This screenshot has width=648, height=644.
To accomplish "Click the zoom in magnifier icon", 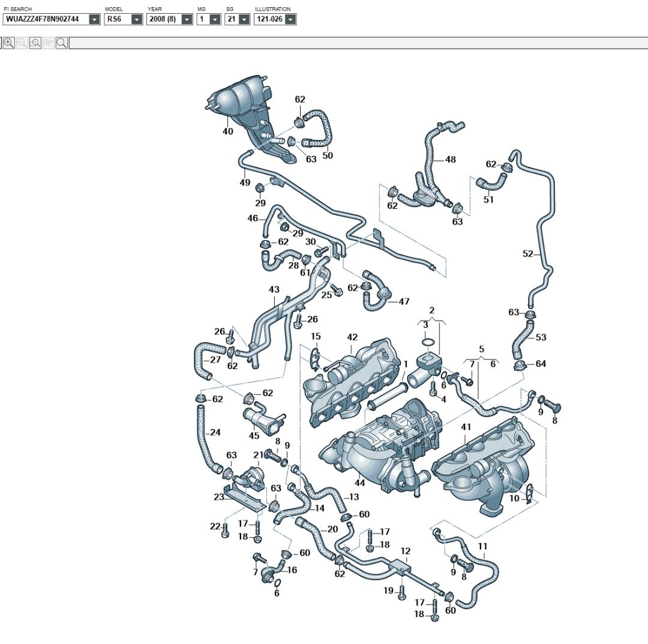I will (x=9, y=43).
